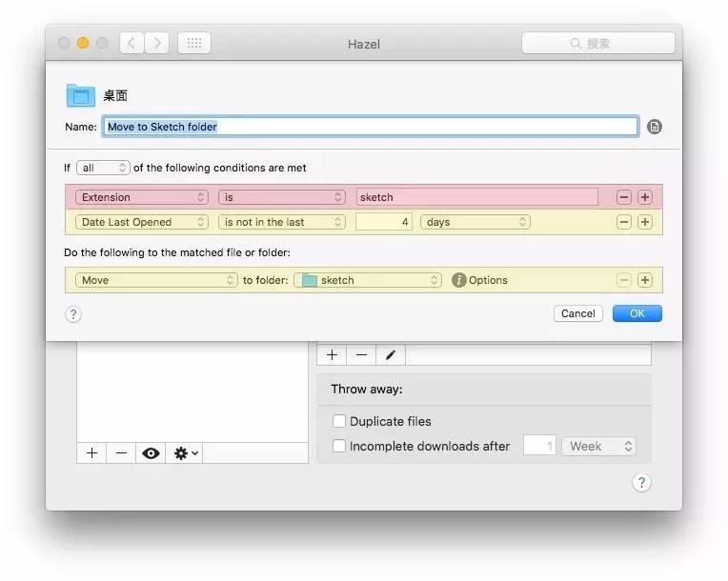Viewport: 728px width, 581px height.
Task: Click the notes icon beside Name field
Action: (655, 127)
